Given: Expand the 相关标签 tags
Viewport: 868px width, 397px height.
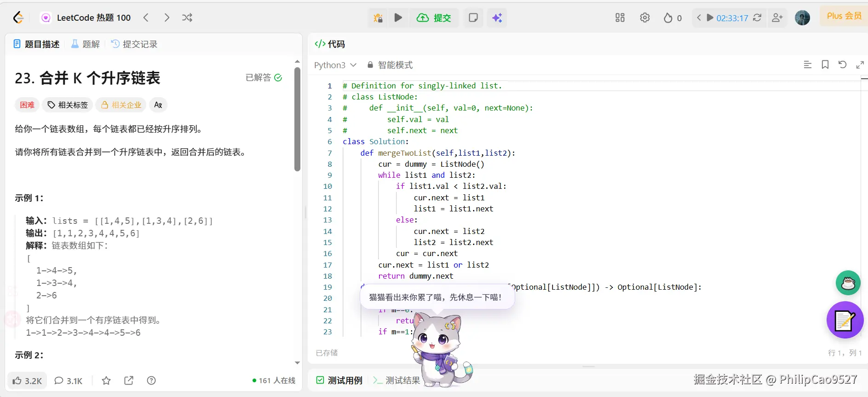Looking at the screenshot, I should [68, 105].
